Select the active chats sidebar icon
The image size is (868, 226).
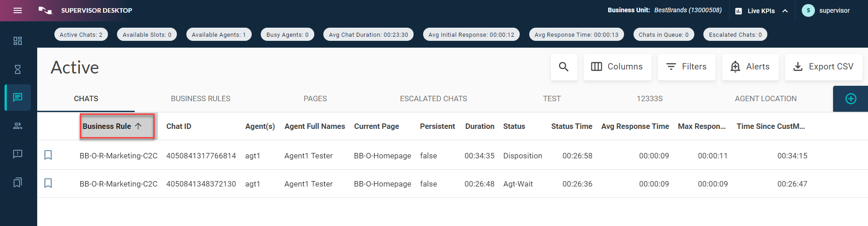(x=18, y=98)
